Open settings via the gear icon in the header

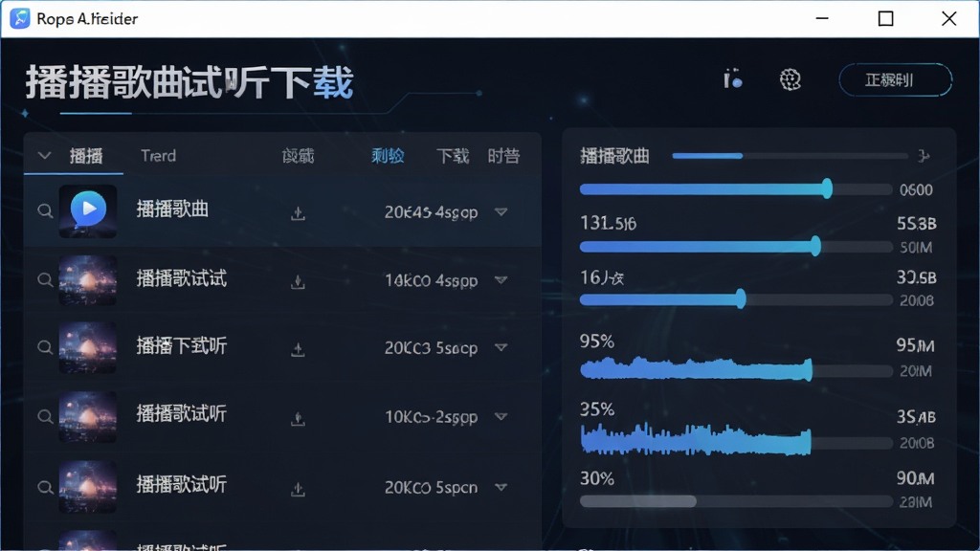click(x=790, y=79)
